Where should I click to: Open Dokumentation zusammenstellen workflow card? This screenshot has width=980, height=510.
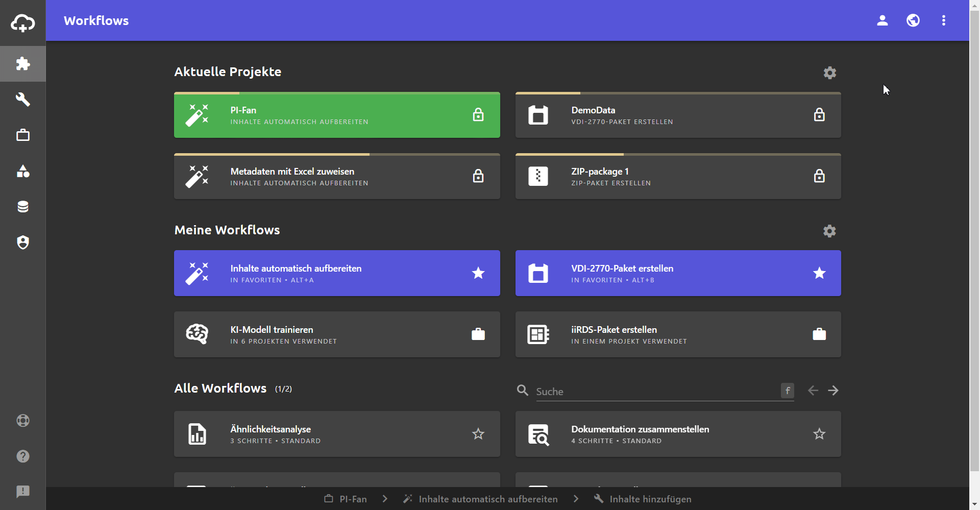[678, 434]
